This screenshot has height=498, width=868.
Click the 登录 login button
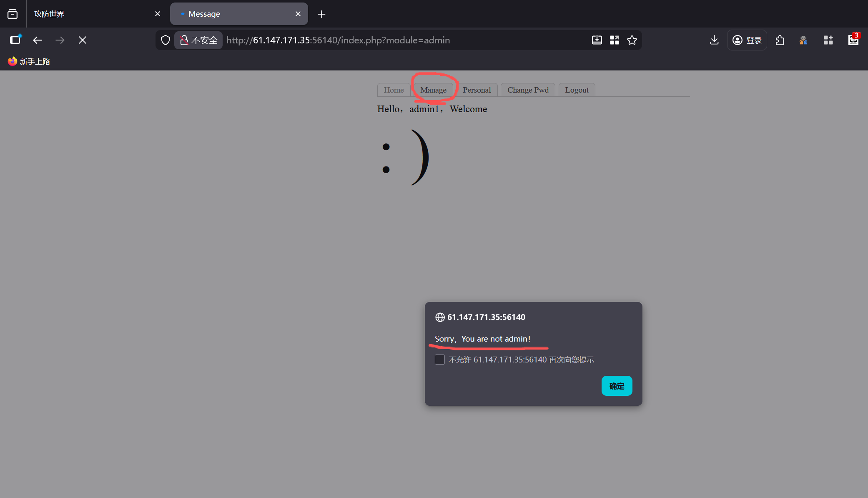click(747, 40)
